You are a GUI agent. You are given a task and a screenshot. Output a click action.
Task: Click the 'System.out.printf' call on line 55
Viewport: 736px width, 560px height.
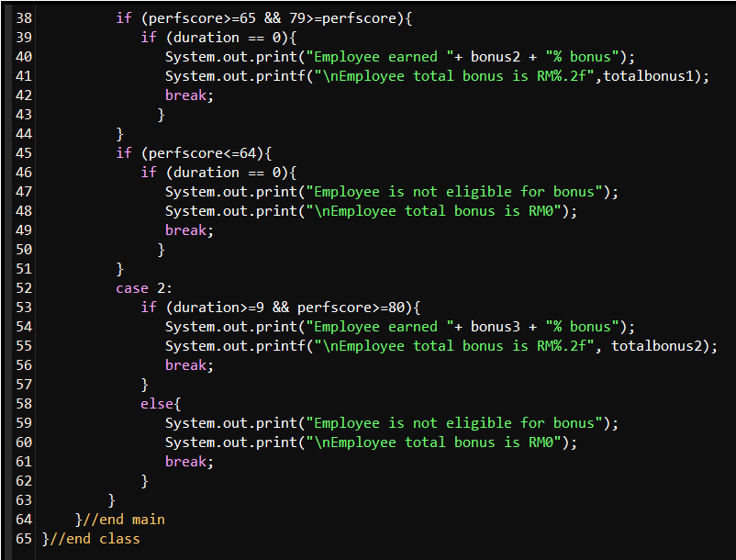click(x=235, y=346)
